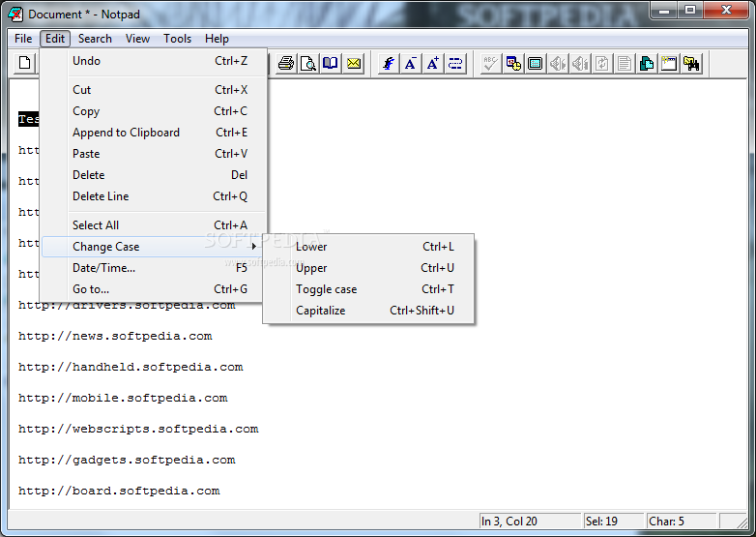The image size is (756, 537).
Task: Click the second grayed speaker icon
Action: [579, 63]
